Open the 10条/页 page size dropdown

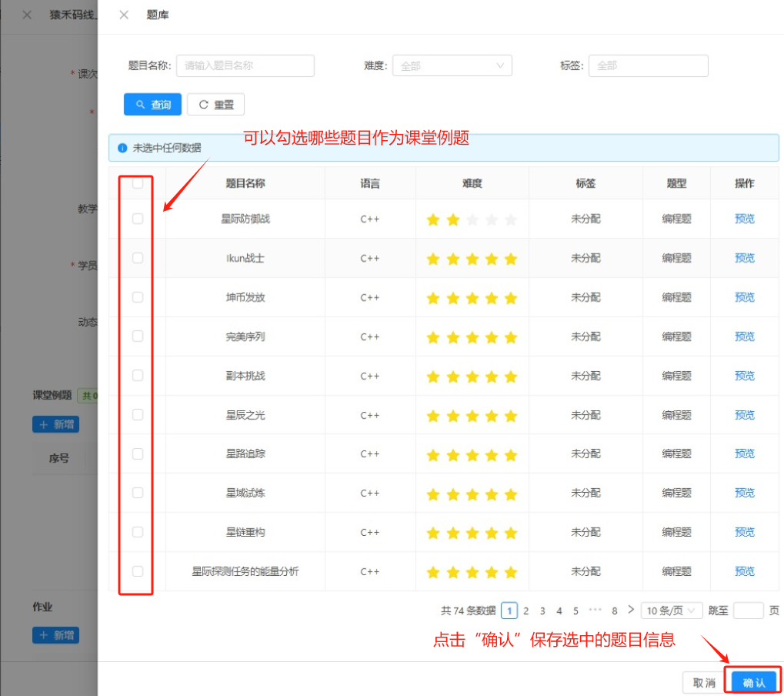(x=671, y=611)
